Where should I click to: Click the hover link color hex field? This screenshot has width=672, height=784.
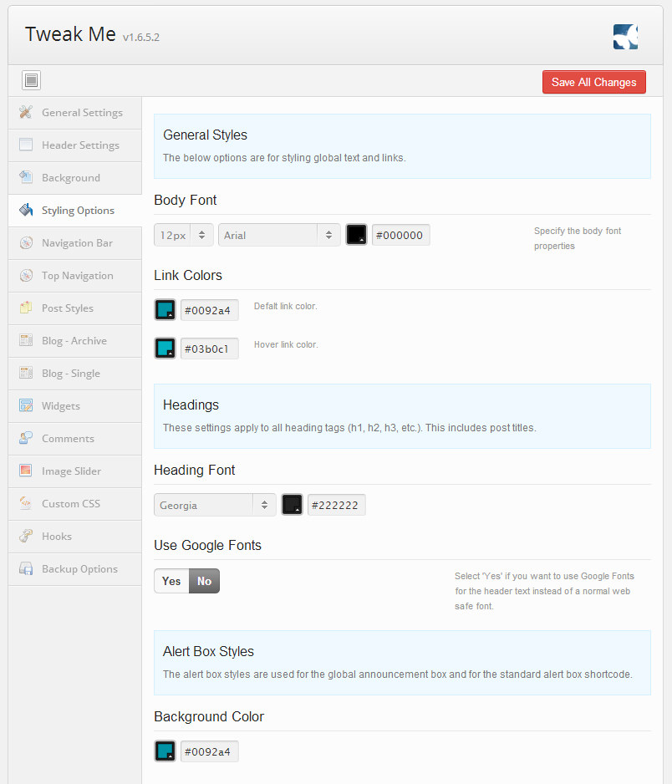pyautogui.click(x=210, y=349)
